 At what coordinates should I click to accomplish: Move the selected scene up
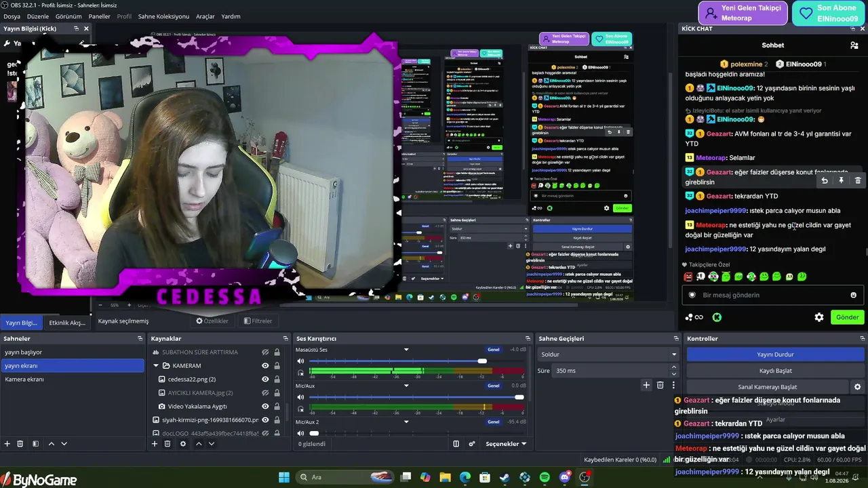coord(51,444)
